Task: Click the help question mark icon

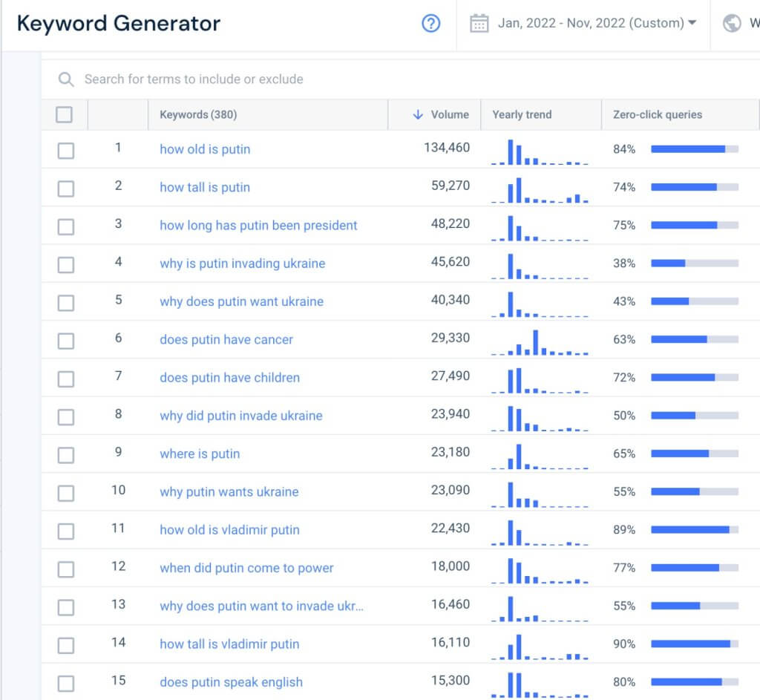Action: (430, 23)
